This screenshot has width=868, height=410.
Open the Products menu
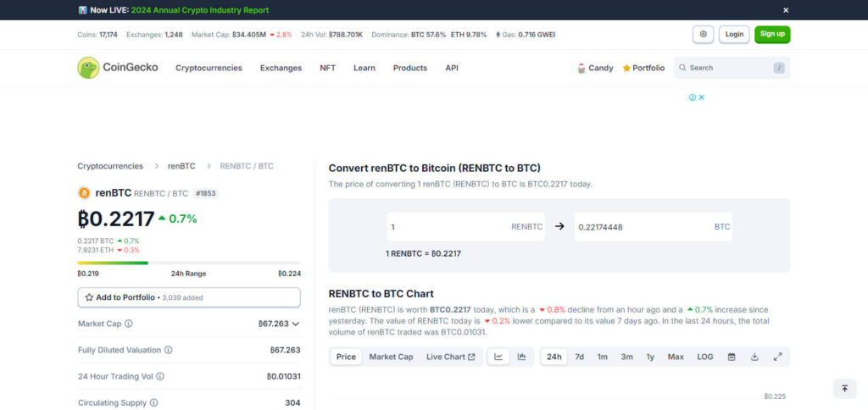410,68
